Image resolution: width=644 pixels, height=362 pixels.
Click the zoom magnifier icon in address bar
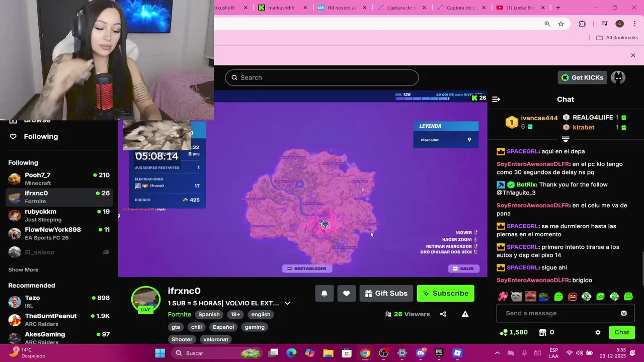tap(547, 24)
